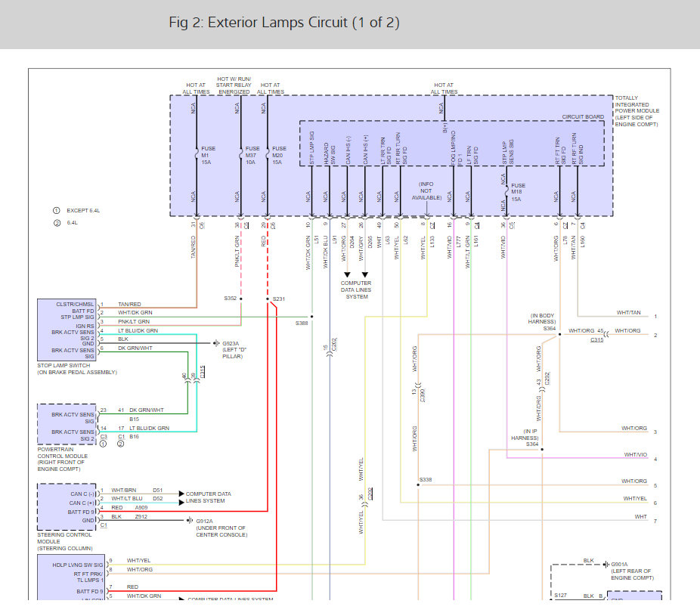Click the S338 splice label

pos(426,479)
